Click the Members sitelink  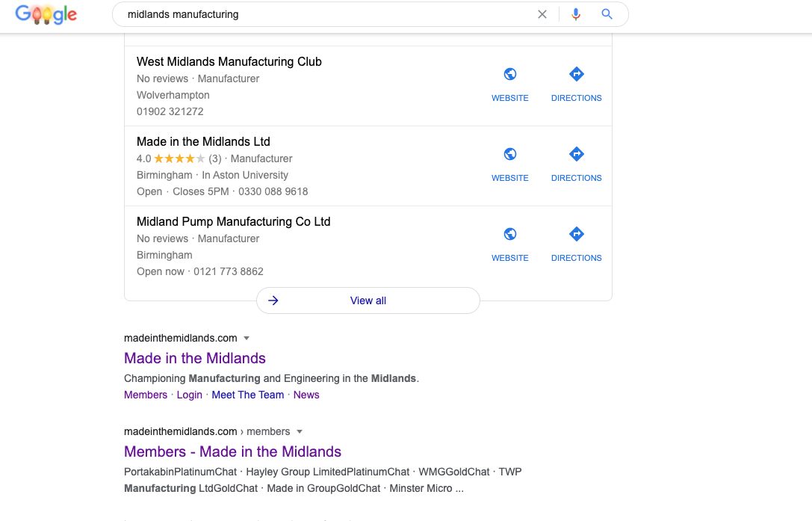pos(146,395)
